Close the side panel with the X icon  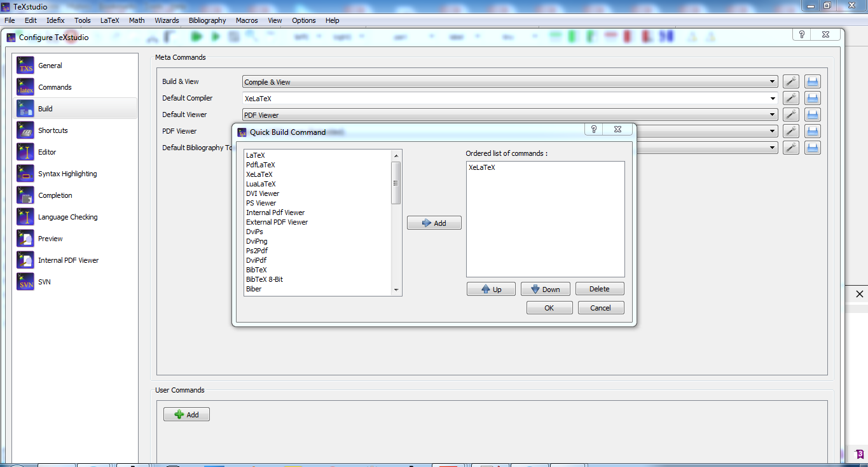tap(860, 294)
